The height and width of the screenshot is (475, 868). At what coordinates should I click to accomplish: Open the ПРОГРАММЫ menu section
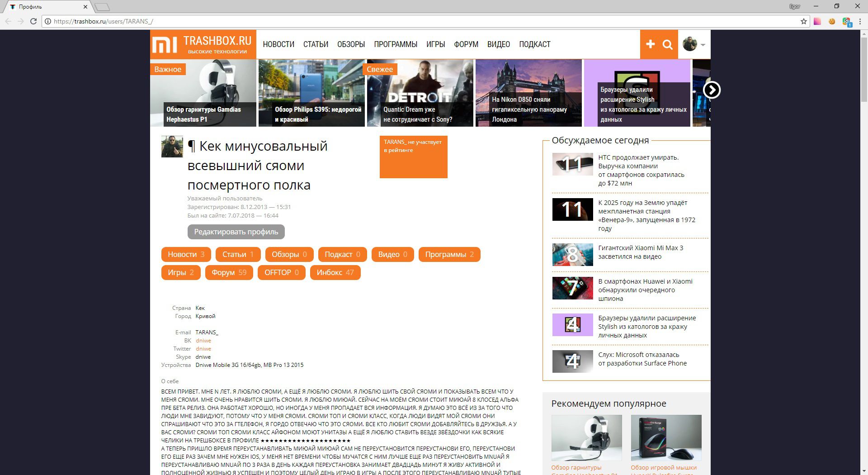[x=395, y=44]
